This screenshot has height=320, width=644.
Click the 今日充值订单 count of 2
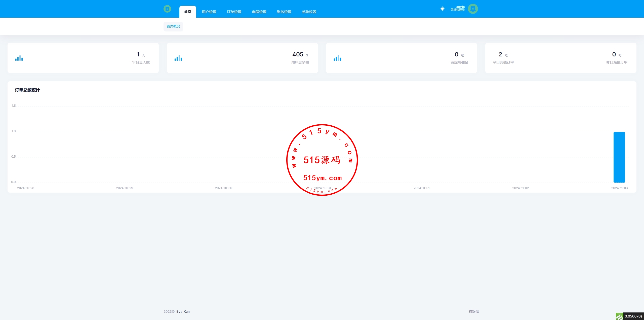coord(500,55)
